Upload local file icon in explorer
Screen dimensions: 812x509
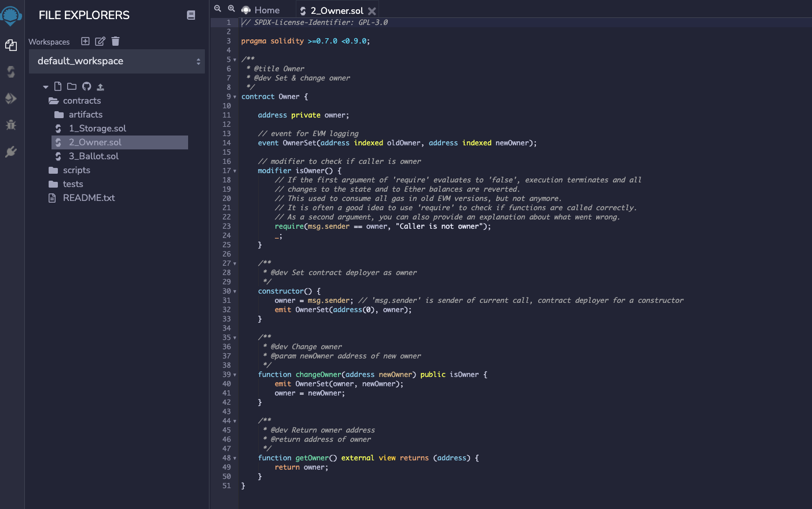(x=100, y=87)
